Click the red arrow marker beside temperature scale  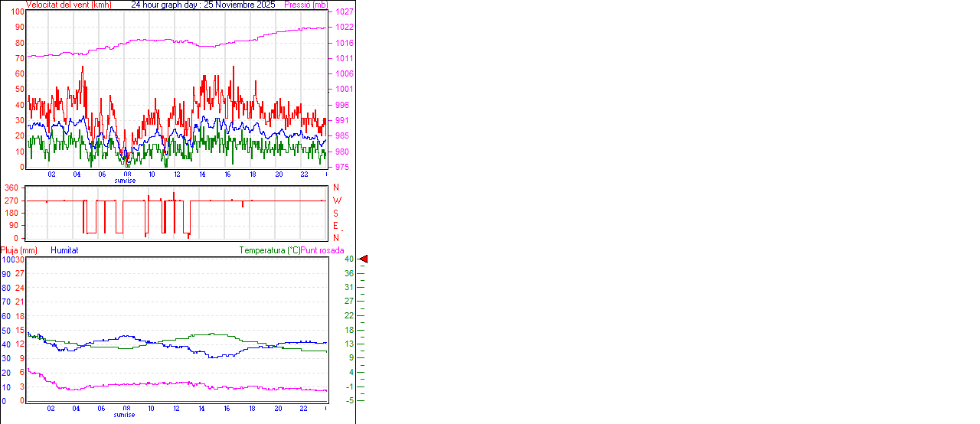[364, 259]
